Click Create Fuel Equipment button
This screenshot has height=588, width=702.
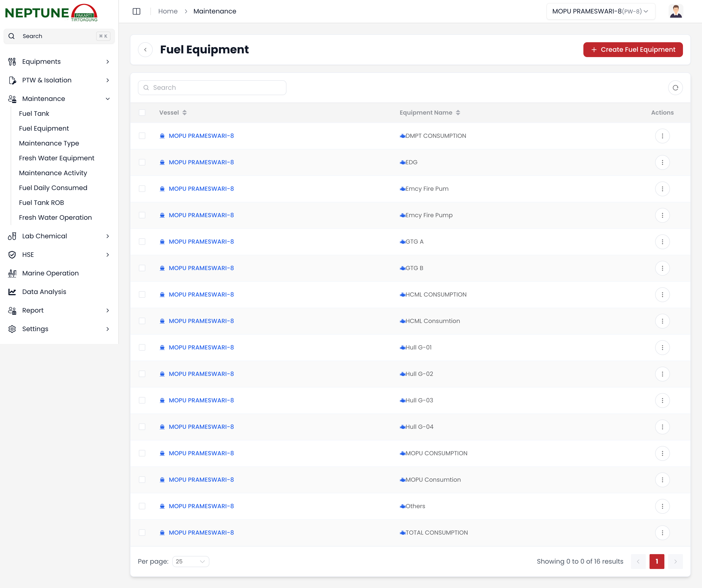(633, 50)
